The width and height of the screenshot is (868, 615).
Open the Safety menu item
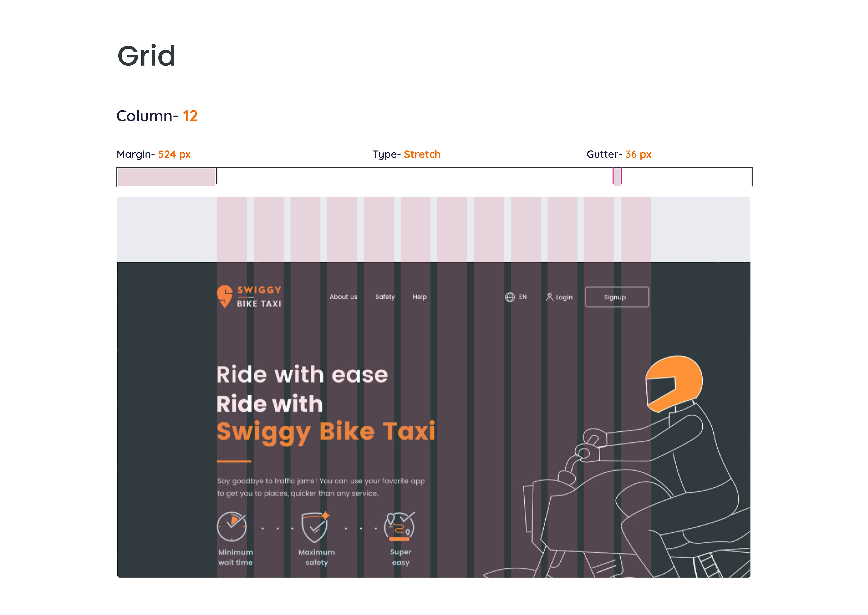pos(384,297)
